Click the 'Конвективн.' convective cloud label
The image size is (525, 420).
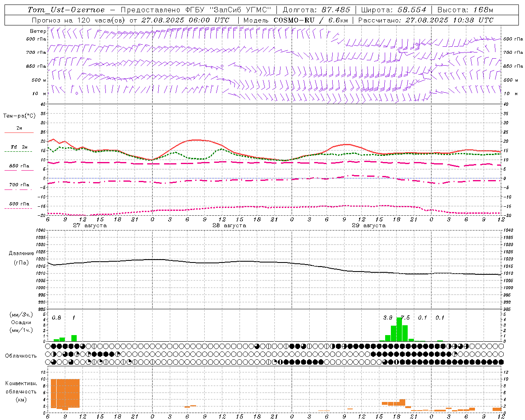(x=21, y=383)
